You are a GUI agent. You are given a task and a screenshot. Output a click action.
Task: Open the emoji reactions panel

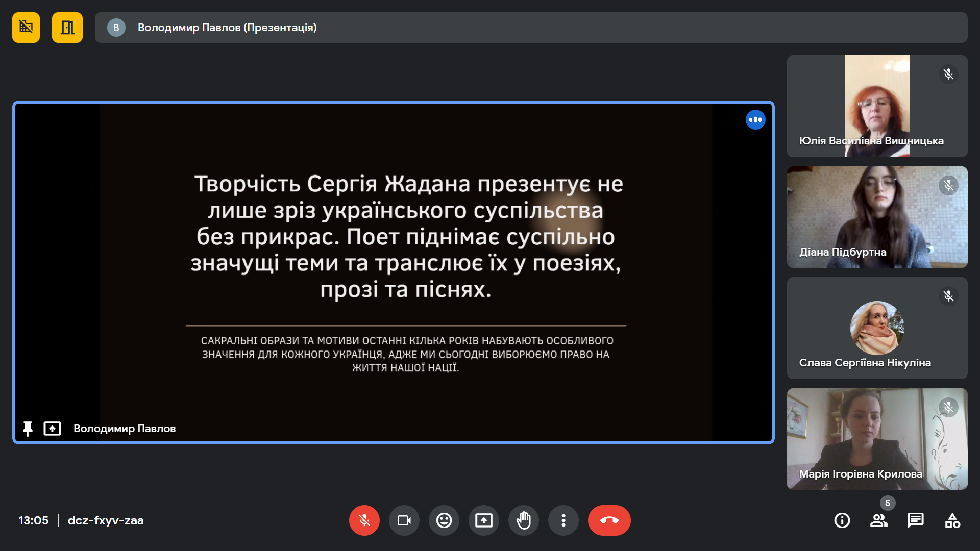pos(444,520)
